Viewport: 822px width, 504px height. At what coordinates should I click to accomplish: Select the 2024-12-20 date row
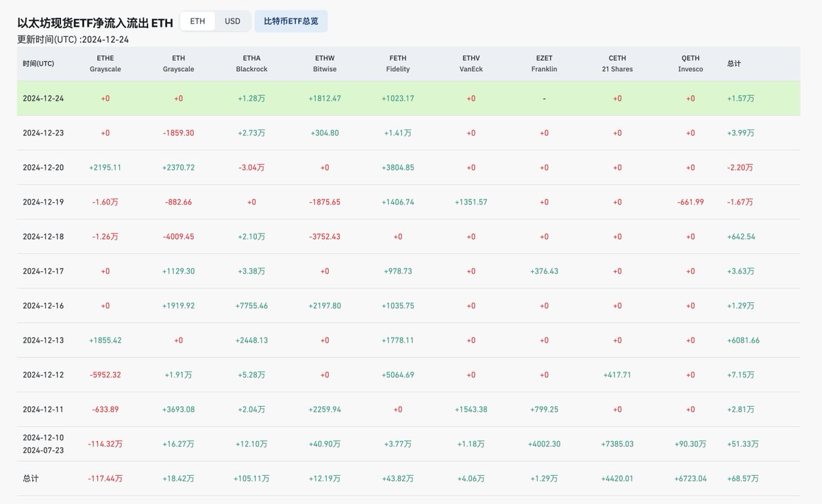pos(409,168)
